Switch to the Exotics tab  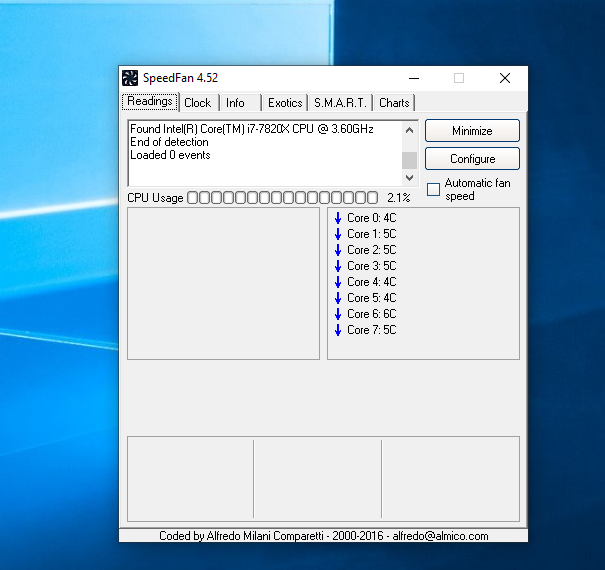285,103
